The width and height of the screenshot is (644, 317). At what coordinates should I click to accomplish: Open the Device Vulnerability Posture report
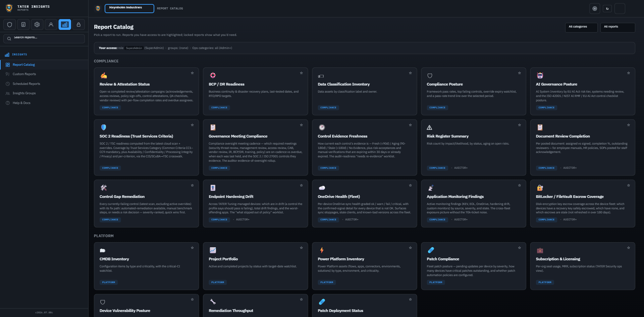tap(125, 311)
